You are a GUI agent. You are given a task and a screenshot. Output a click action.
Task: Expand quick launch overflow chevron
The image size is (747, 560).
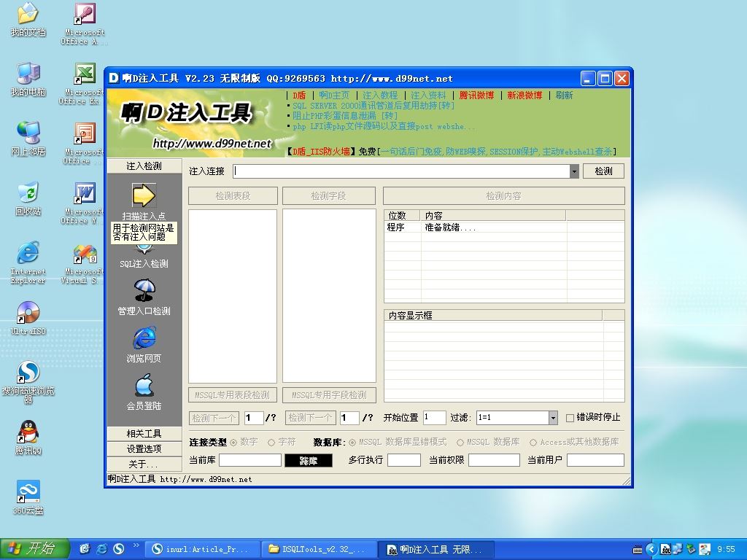coord(136,545)
